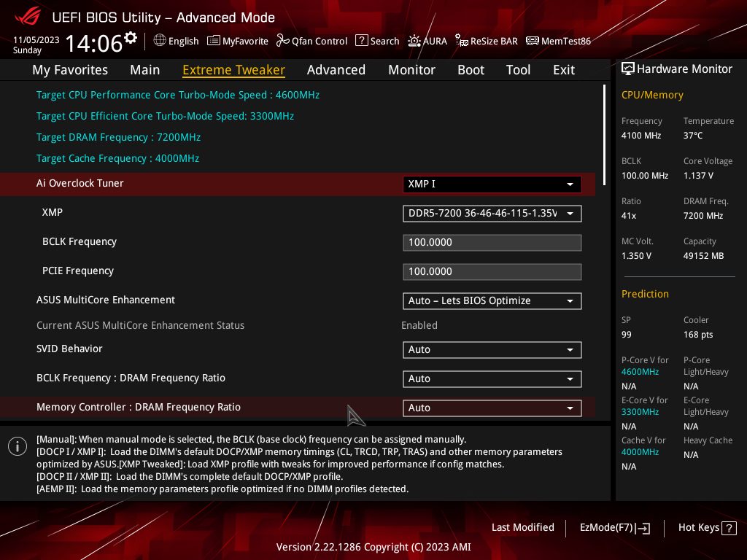Open SVID Behavior dropdown

(x=492, y=349)
